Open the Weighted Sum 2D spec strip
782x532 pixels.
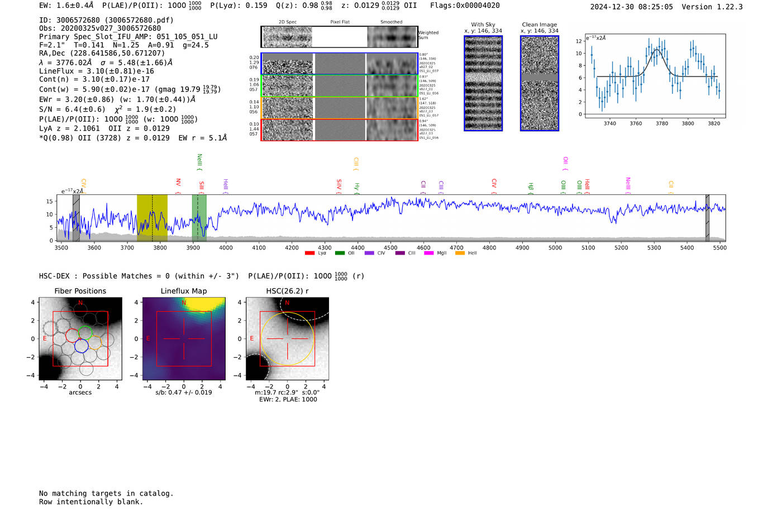click(x=339, y=37)
